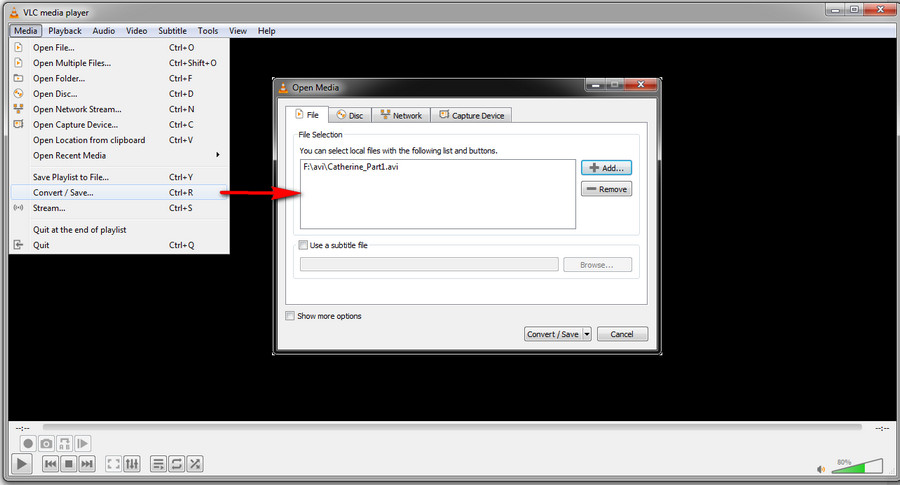Choose Open Disc... menu entry

pyautogui.click(x=119, y=94)
